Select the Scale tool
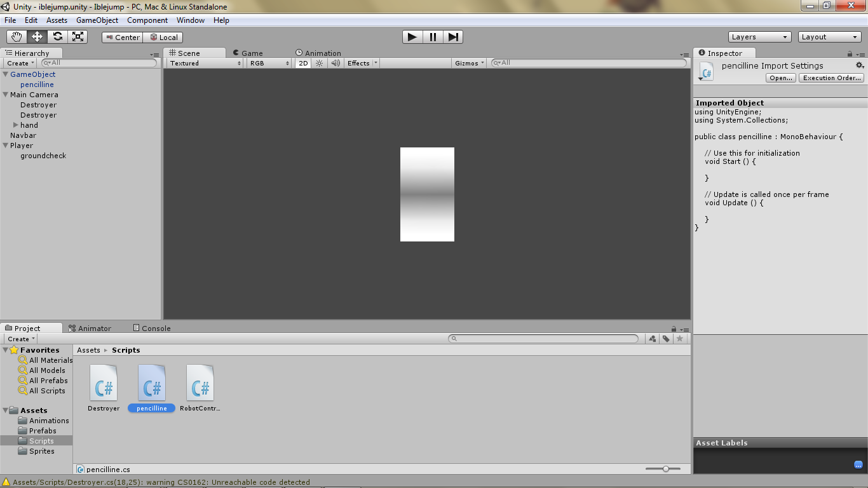 pos(79,37)
